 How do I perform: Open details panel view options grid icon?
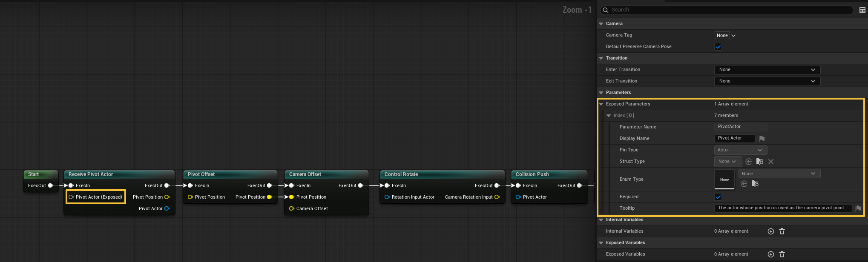pos(862,10)
